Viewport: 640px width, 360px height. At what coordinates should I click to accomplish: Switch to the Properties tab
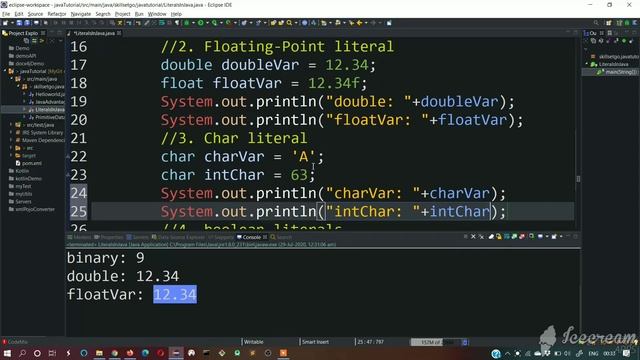coord(109,237)
